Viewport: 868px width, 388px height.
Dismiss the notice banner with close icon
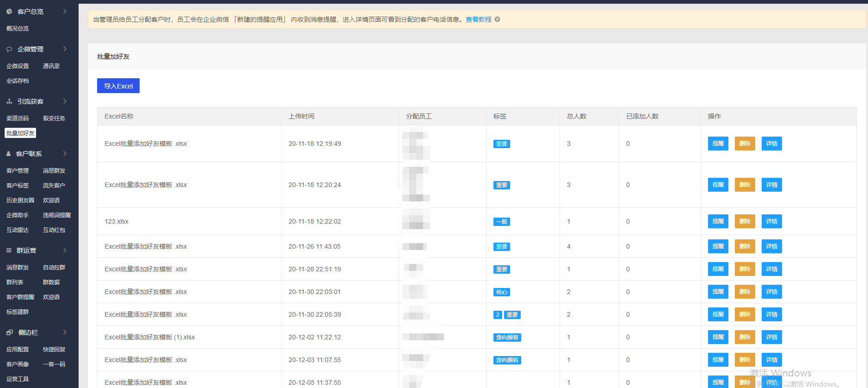(497, 19)
